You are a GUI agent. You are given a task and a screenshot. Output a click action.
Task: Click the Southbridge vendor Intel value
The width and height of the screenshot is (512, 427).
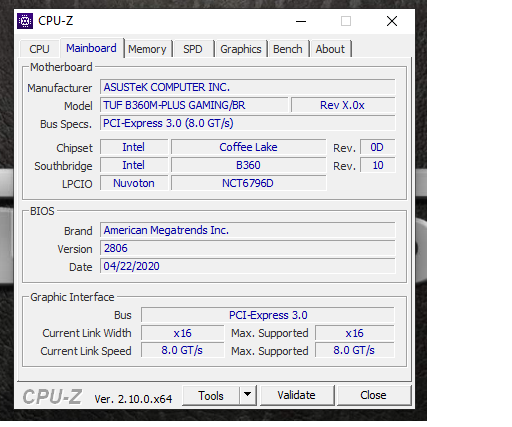[x=134, y=165]
